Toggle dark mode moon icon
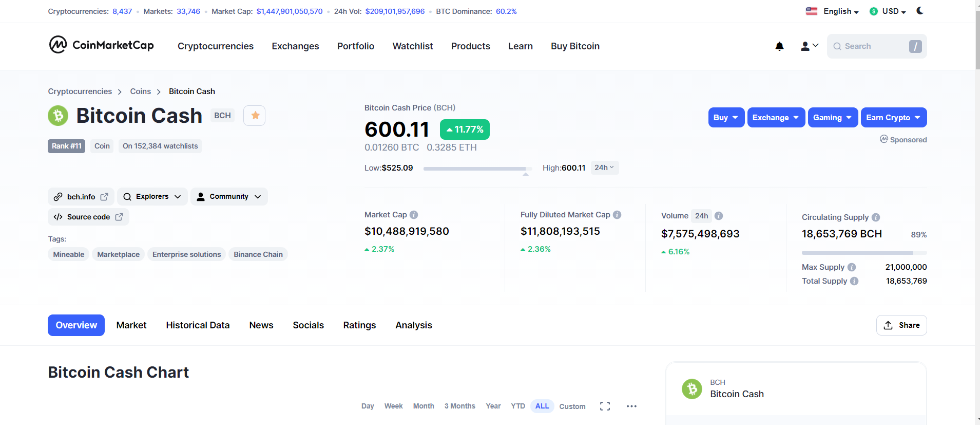The image size is (980, 427). click(920, 11)
